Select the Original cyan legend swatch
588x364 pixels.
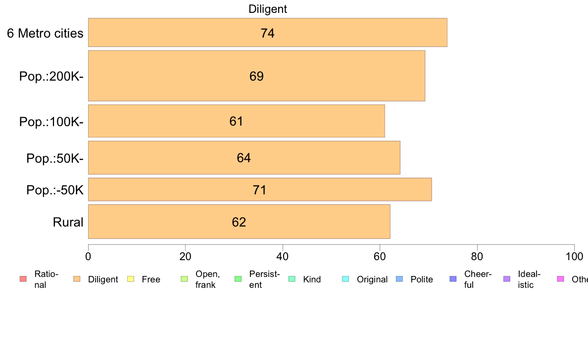tap(346, 279)
